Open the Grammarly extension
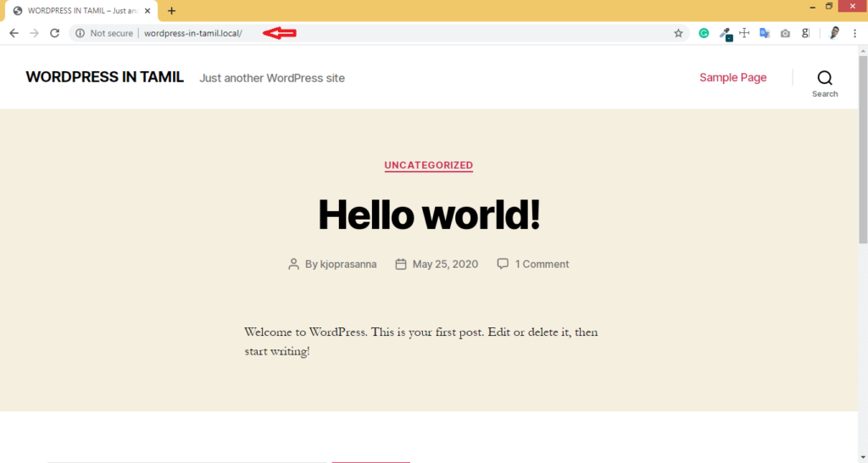Image resolution: width=868 pixels, height=463 pixels. 704,33
